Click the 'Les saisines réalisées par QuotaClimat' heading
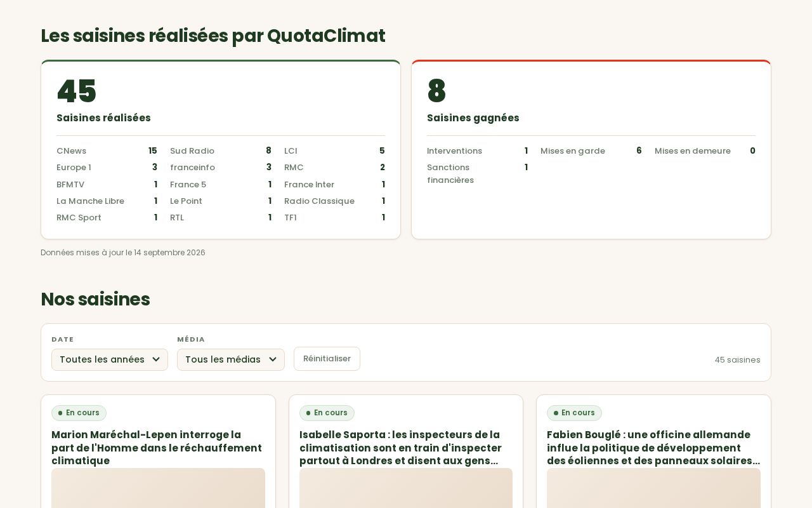Screen dimensions: 812x508 pos(213,36)
